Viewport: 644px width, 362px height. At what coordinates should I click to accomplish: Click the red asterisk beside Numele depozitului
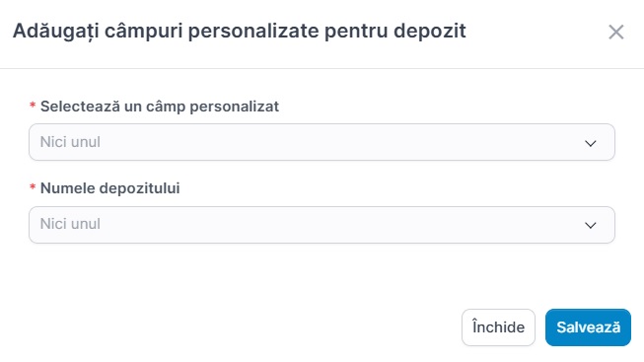pyautogui.click(x=33, y=187)
